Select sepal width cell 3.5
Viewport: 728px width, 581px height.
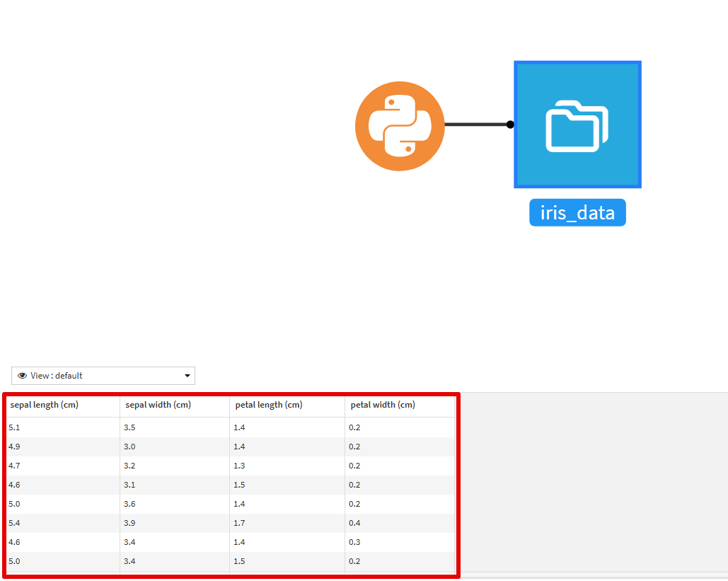(175, 427)
